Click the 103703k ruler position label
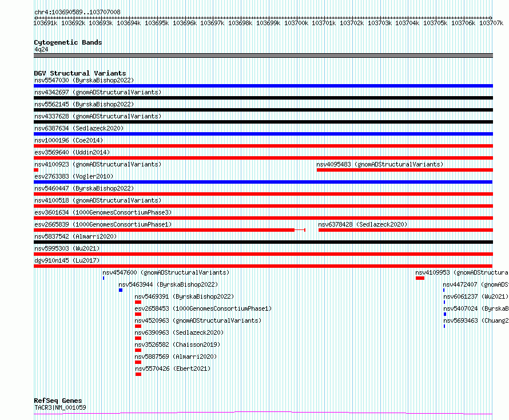Viewport: 509px width, 420px height. tap(380, 23)
